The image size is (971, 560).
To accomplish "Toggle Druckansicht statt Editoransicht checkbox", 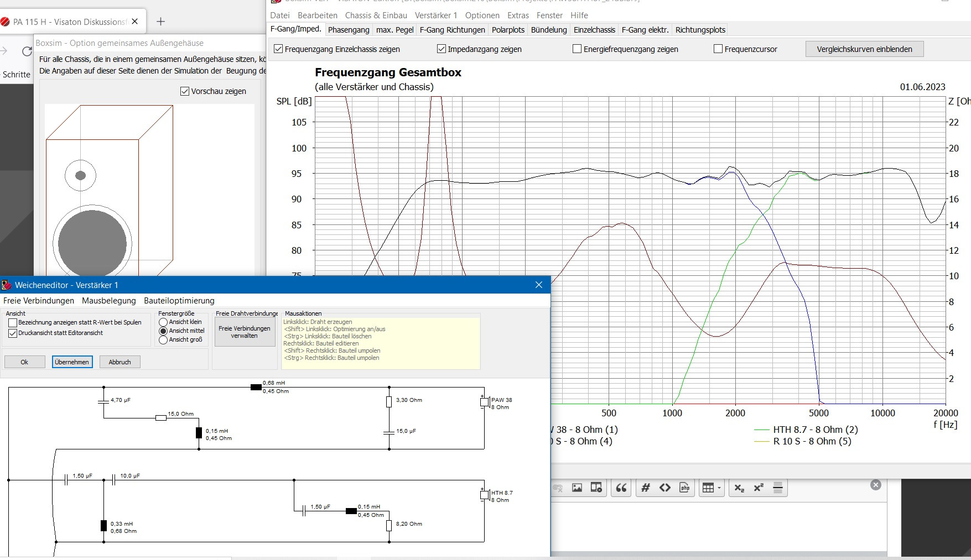I will [x=13, y=333].
